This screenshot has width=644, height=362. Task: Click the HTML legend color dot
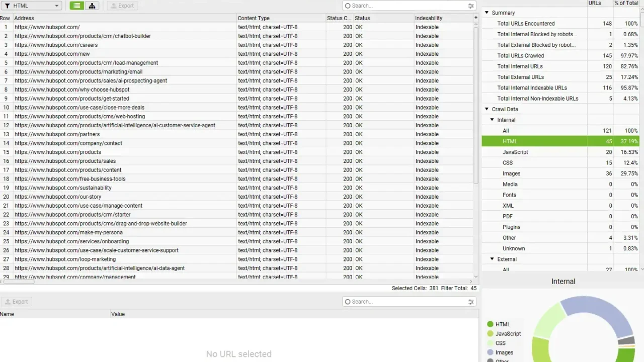point(490,324)
